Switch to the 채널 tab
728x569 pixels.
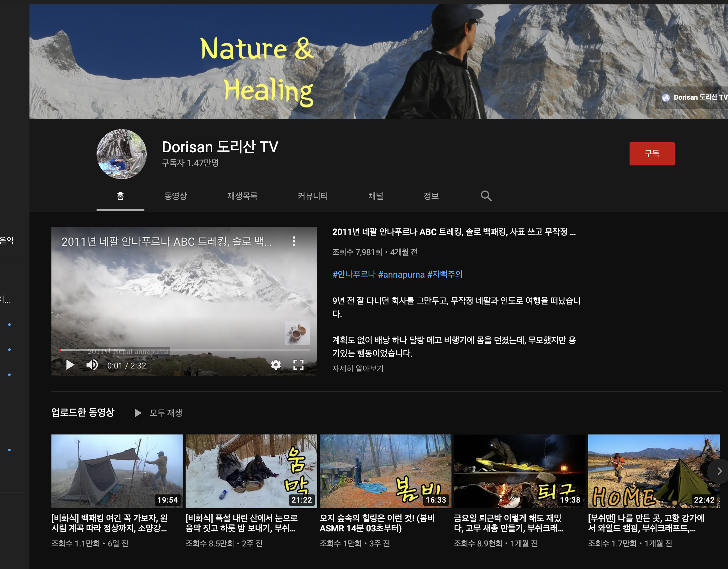coord(376,196)
